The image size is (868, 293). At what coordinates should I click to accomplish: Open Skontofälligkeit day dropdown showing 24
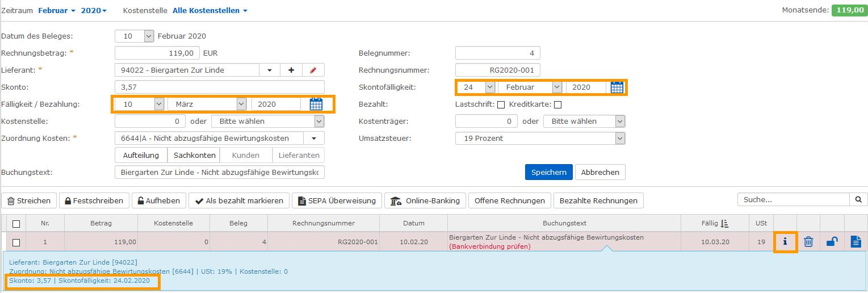(476, 87)
